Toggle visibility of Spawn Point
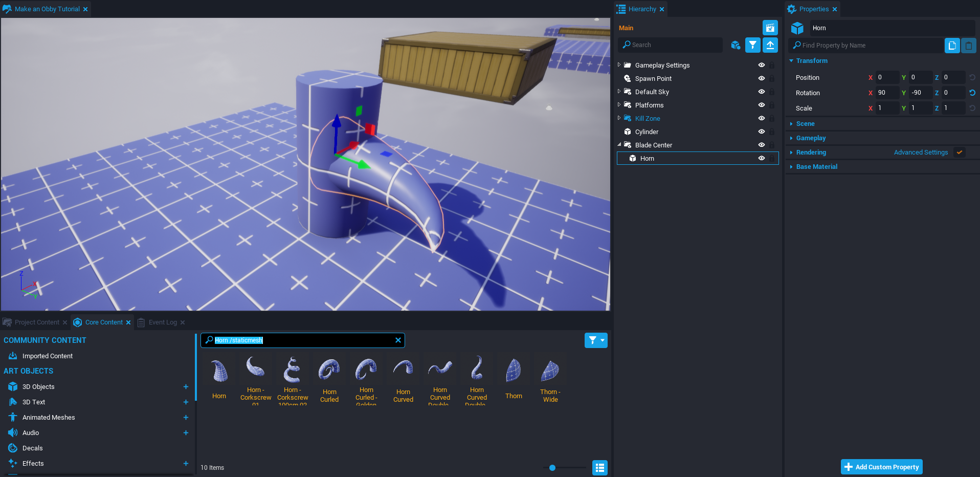The image size is (980, 477). tap(761, 78)
